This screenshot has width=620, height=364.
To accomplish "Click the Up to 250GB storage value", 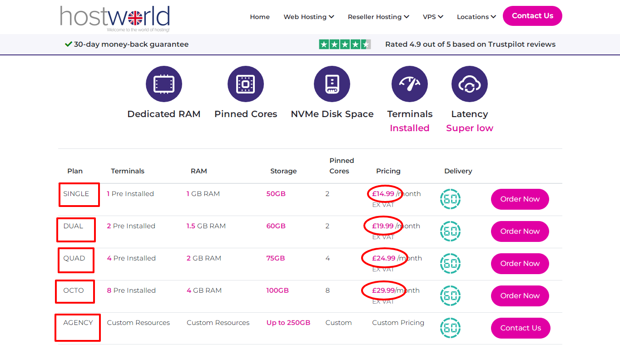I will 288,323.
